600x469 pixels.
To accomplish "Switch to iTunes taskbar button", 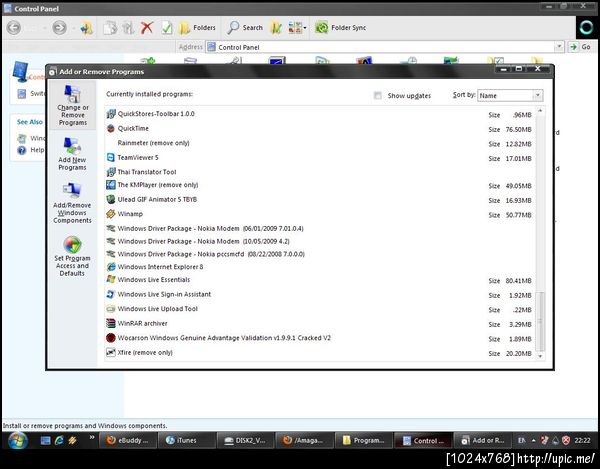I will pos(187,440).
